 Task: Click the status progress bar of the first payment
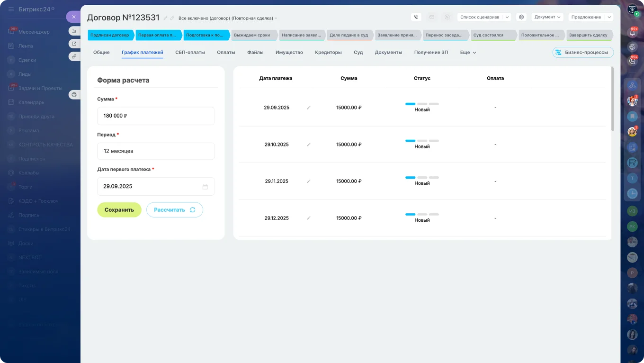tap(421, 103)
